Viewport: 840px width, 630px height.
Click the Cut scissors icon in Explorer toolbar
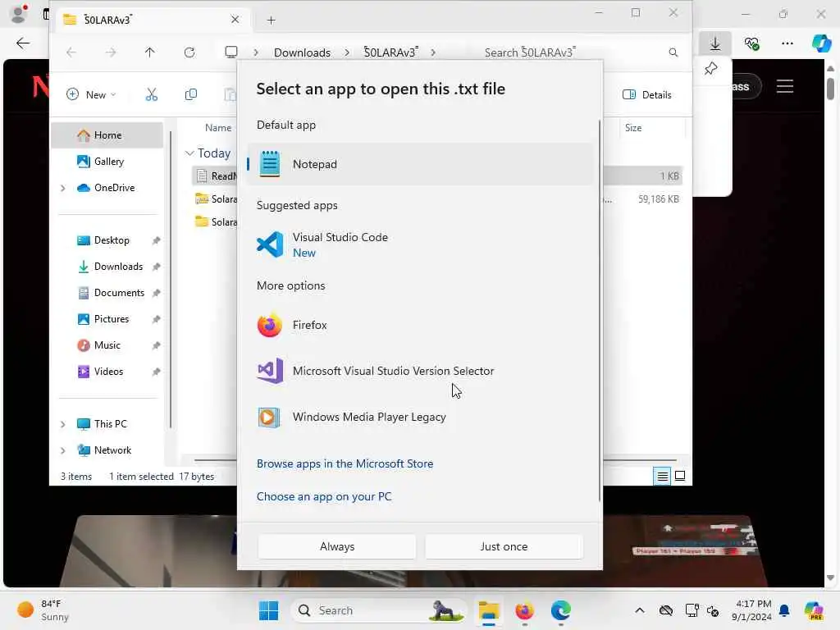(x=152, y=95)
